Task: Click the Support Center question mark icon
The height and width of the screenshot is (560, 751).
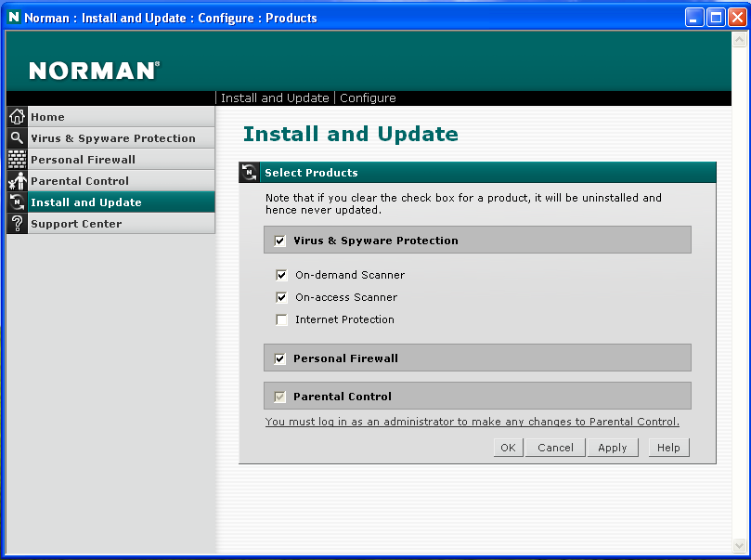Action: coord(17,224)
